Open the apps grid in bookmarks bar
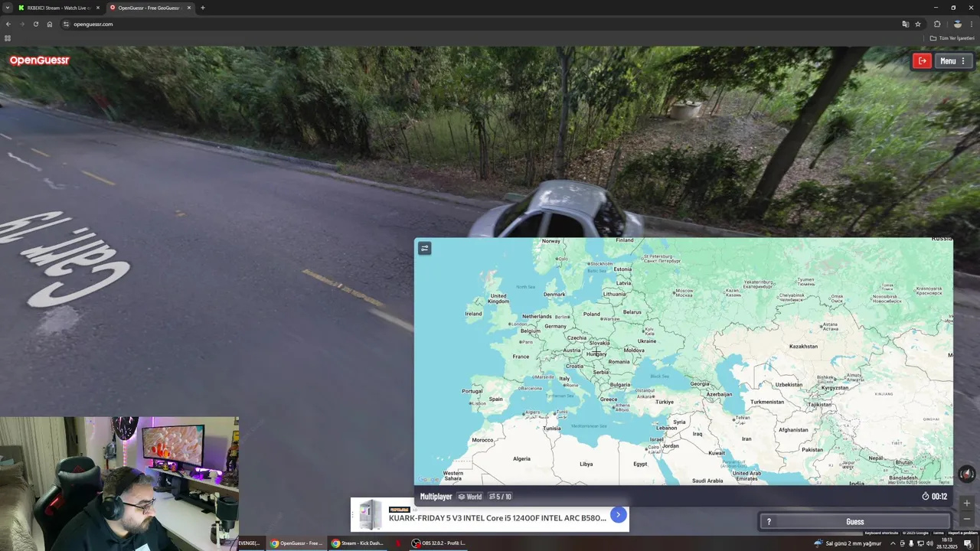This screenshot has height=551, width=980. (8, 37)
